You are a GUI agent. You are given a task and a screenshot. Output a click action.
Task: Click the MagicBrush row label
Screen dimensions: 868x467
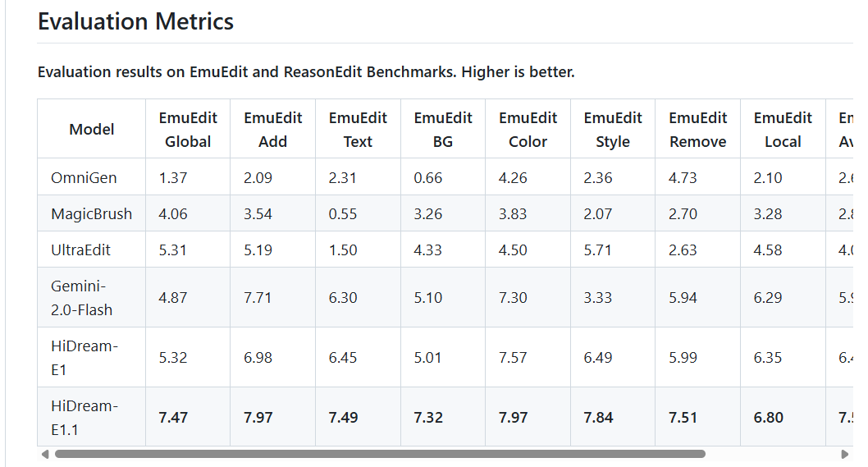[91, 214]
